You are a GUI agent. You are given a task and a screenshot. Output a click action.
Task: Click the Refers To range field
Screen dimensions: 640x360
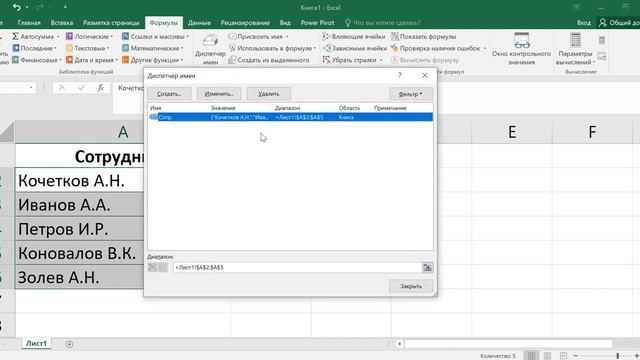[x=297, y=267]
